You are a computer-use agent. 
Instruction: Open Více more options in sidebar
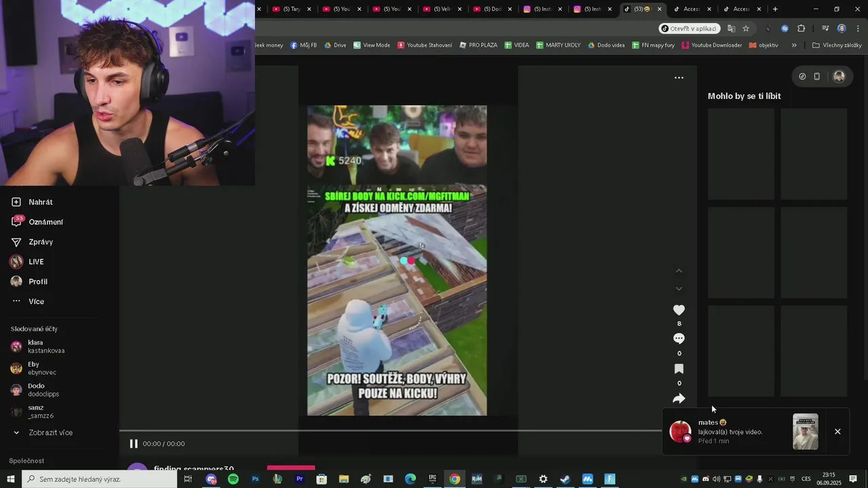(28, 301)
